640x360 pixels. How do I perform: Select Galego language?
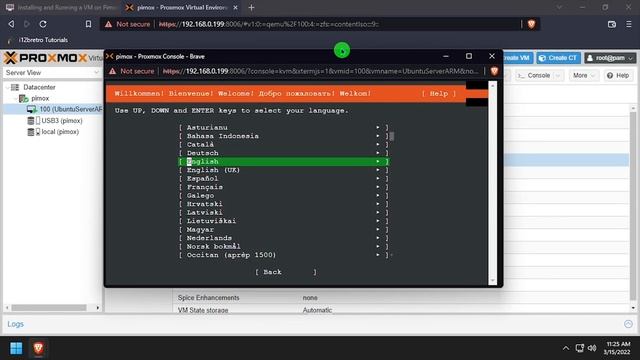pyautogui.click(x=284, y=196)
